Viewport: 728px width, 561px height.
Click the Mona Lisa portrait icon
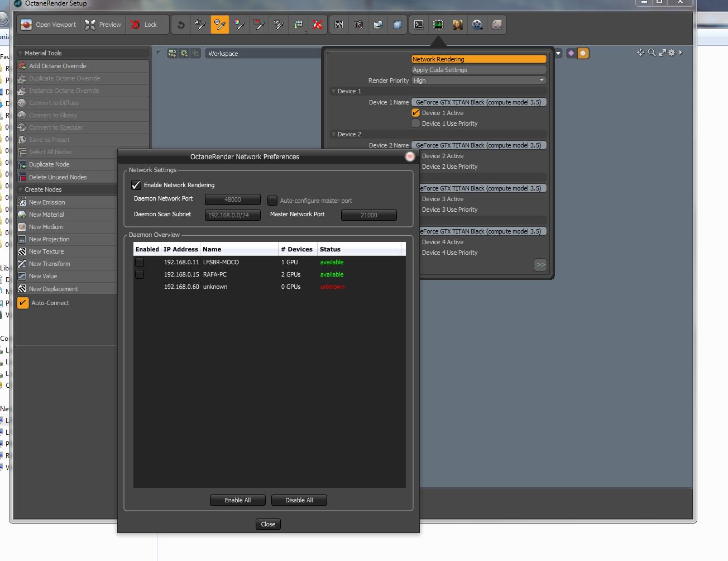457,25
